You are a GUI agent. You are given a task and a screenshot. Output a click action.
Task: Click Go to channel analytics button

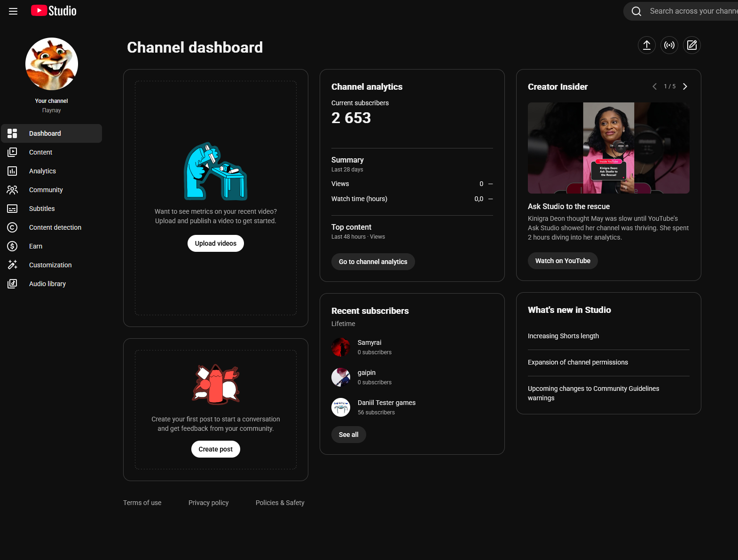pos(373,262)
